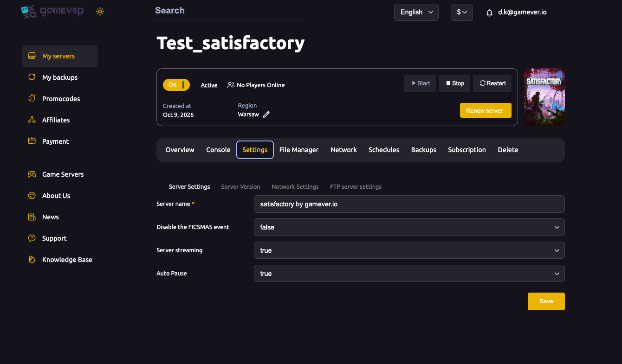Click the Game Servers gamepad icon

[x=32, y=174]
